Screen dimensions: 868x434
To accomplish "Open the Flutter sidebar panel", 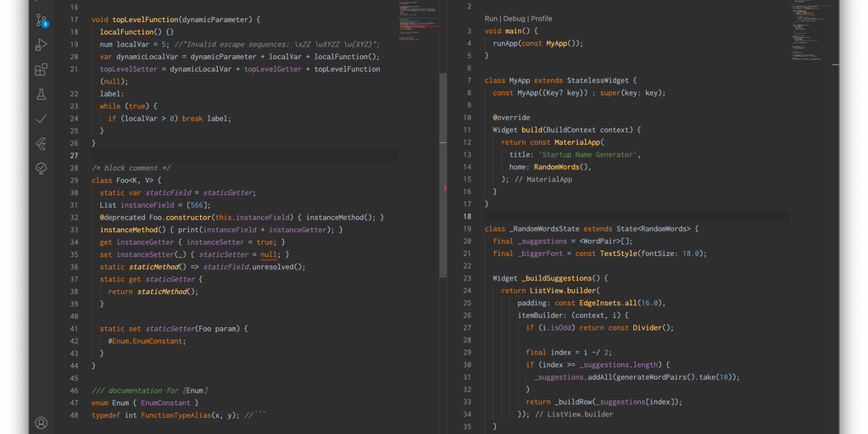I will 41,144.
